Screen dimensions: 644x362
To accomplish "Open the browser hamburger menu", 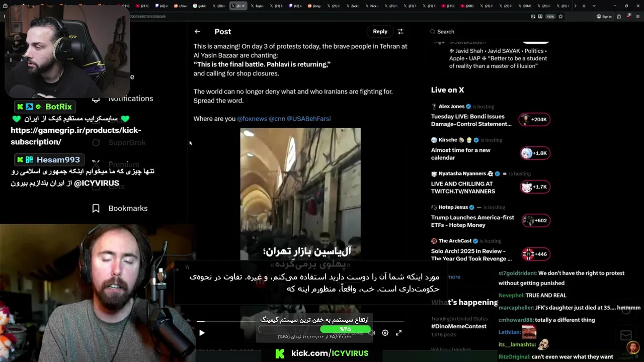I will [x=637, y=17].
